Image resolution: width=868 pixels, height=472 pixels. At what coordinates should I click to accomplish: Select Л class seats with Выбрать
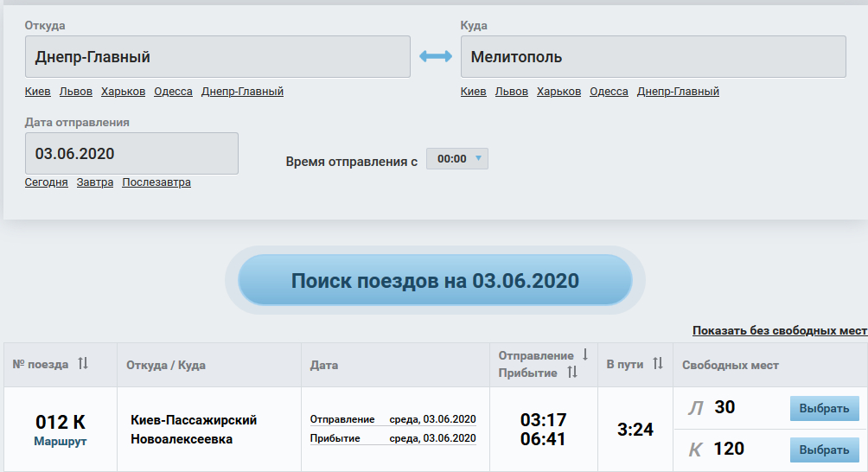(x=824, y=408)
